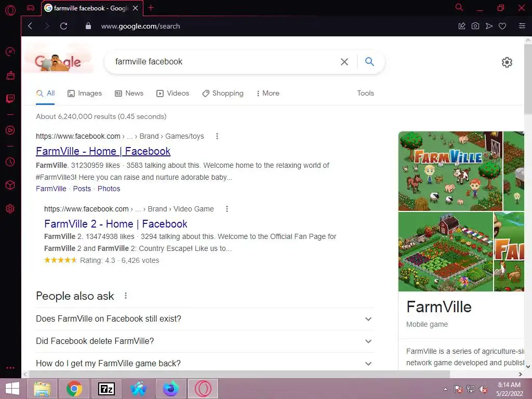
Task: Open Extensions cube icon in sidebar
Action: (10, 185)
